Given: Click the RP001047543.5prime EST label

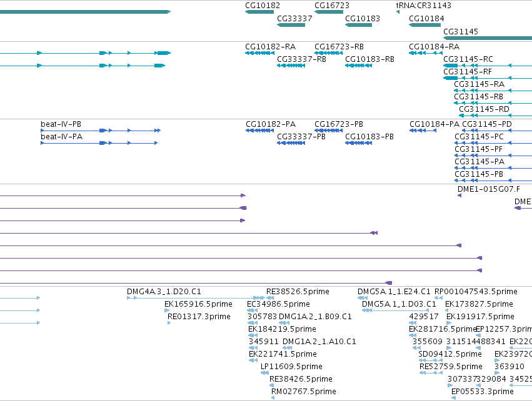Looking at the screenshot, I should coord(476,292).
